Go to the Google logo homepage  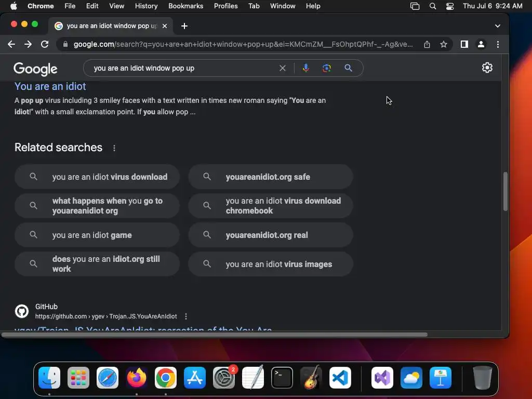tap(35, 69)
